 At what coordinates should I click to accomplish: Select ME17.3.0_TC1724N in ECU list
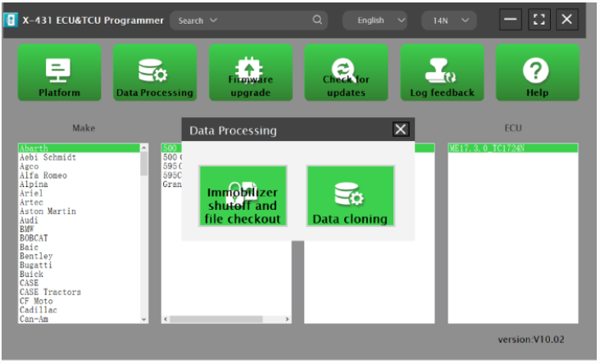(487, 148)
